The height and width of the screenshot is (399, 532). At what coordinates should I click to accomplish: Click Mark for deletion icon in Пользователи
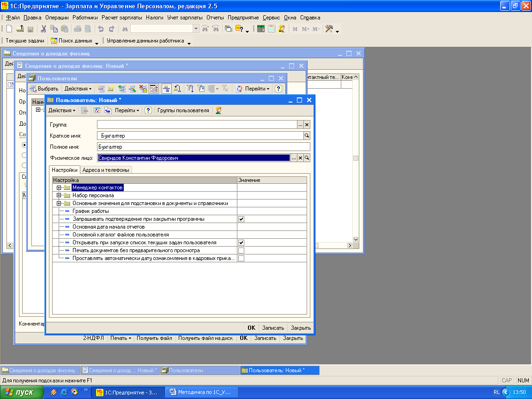click(x=143, y=89)
